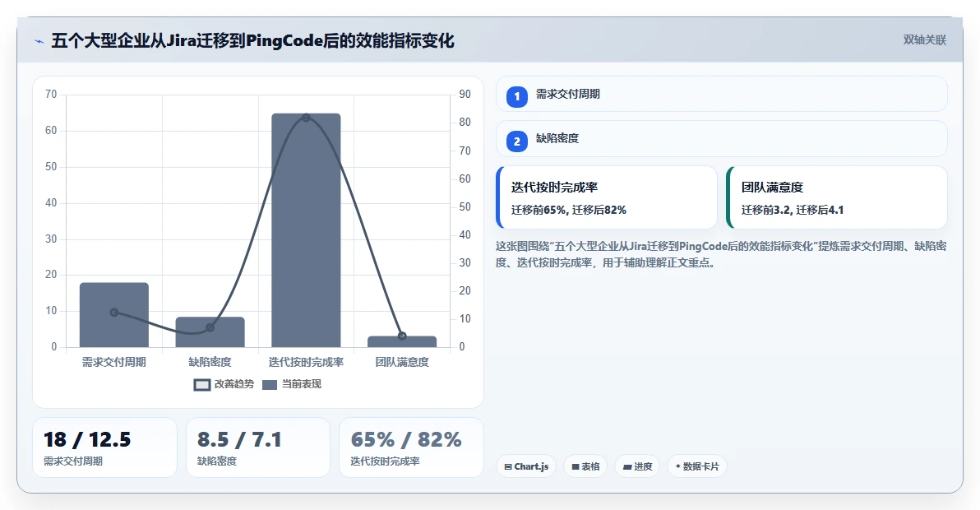This screenshot has height=510, width=980.
Task: Click the Chart.js tag
Action: (526, 466)
